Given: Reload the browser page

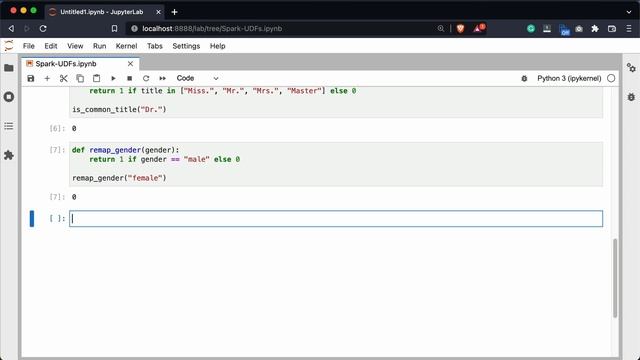Looking at the screenshot, I should pyautogui.click(x=43, y=29).
